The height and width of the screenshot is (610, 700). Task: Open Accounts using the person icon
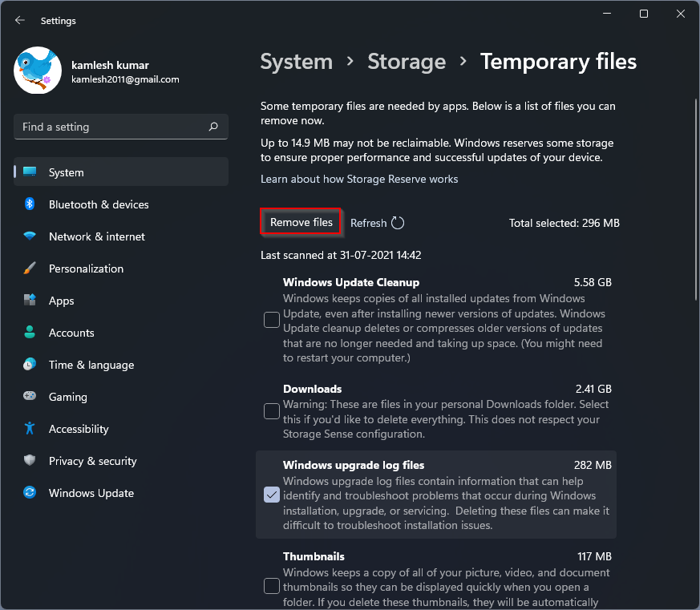click(x=30, y=333)
